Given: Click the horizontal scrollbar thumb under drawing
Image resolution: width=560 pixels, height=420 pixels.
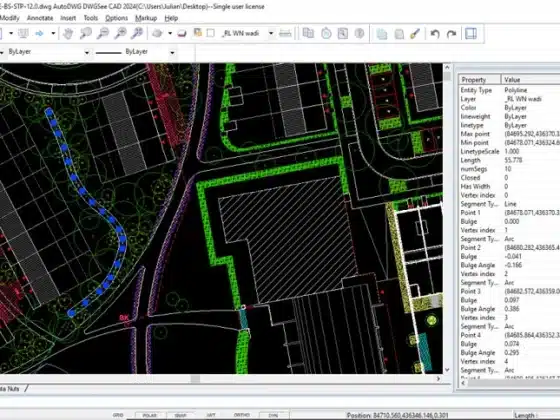Looking at the screenshot, I should pyautogui.click(x=195, y=379).
